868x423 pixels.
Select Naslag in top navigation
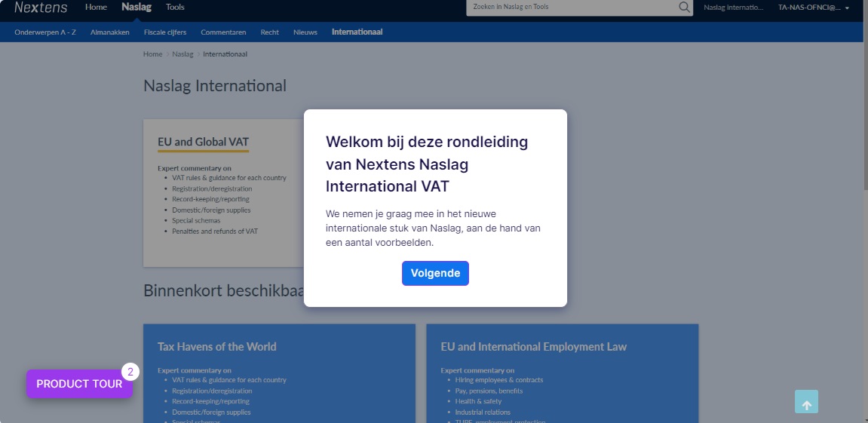pos(136,8)
